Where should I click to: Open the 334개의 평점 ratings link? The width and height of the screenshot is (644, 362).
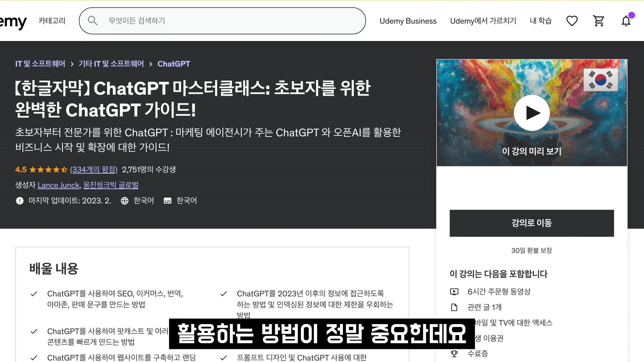(94, 170)
